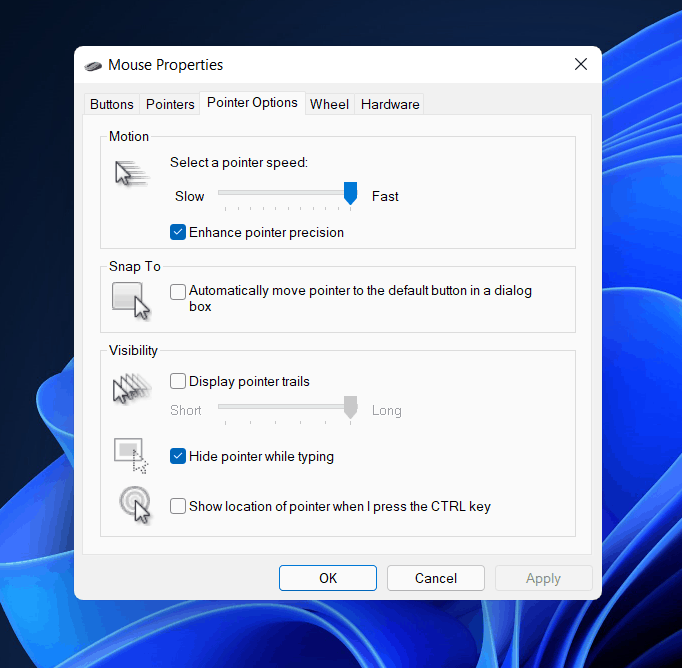Disable Enhance pointer precision checkbox
Screen dimensions: 682x668
tap(178, 232)
